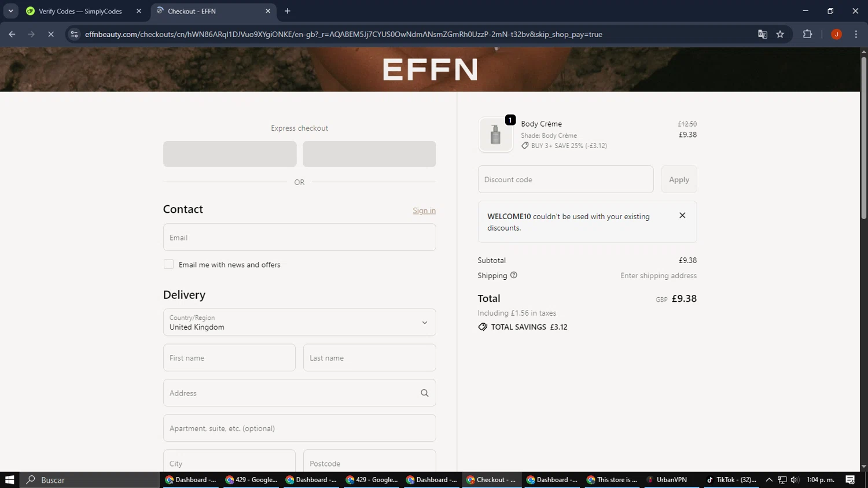This screenshot has width=868, height=488.
Task: Click the Enter shipping address text
Action: pos(659,276)
